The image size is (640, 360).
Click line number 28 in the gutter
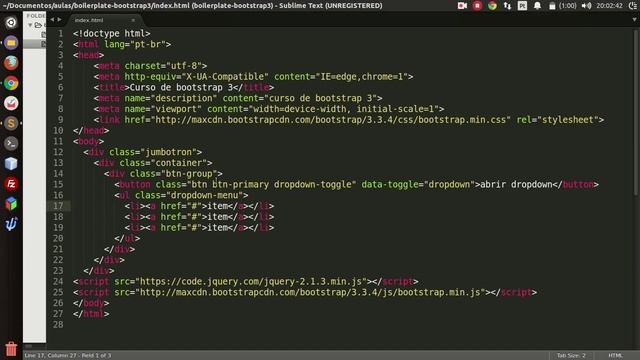coord(58,324)
